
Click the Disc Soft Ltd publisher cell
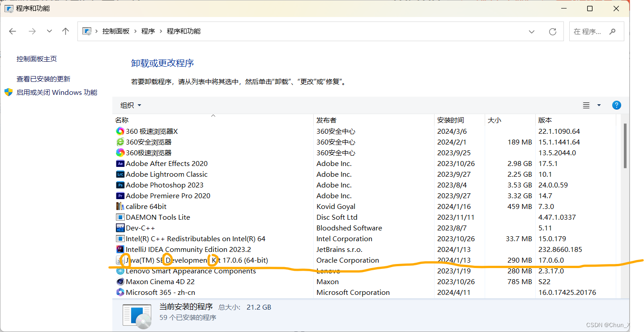337,217
